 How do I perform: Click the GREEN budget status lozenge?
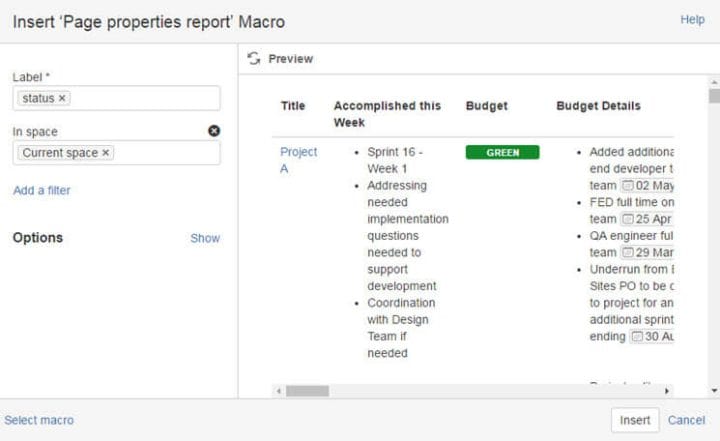click(x=502, y=152)
